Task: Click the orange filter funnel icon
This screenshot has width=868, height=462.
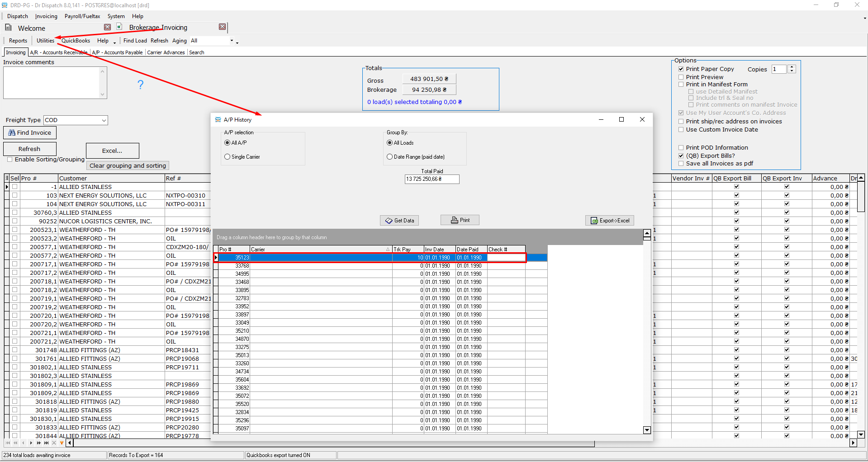Action: 62,443
